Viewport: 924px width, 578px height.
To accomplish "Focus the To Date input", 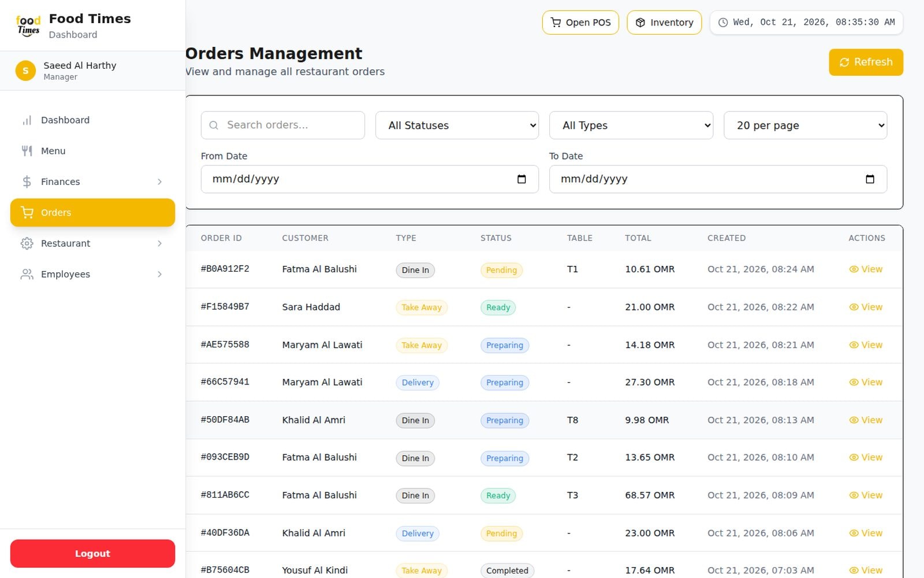I will (x=718, y=179).
